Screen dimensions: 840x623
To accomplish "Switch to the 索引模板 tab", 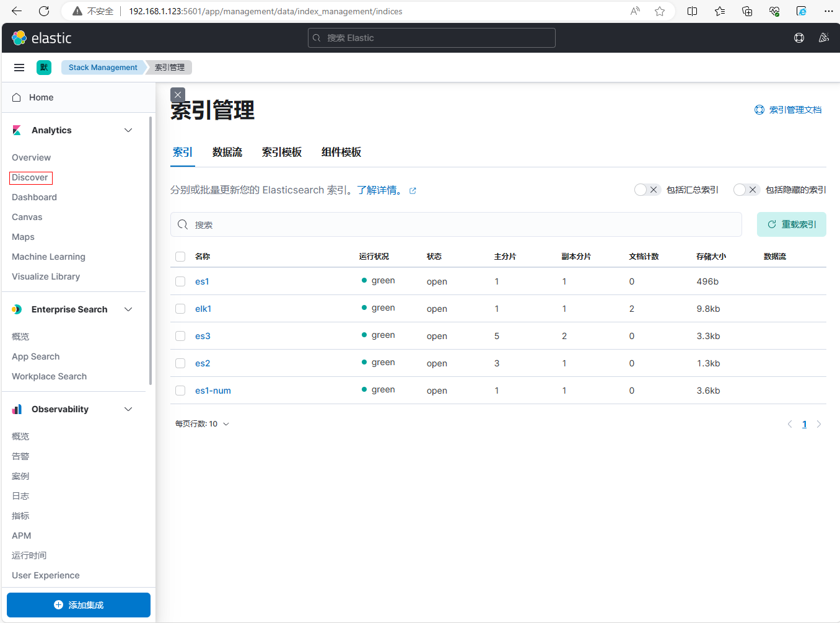I will pos(281,152).
